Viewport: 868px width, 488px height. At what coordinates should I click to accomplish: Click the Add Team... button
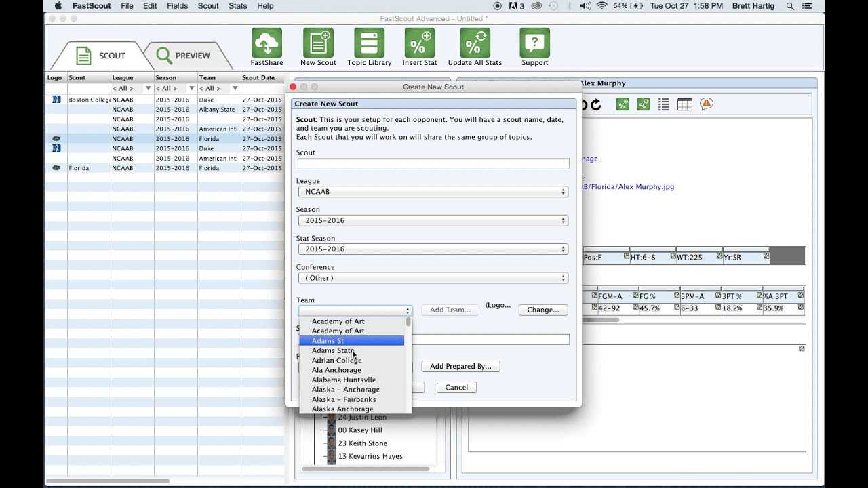(x=450, y=310)
